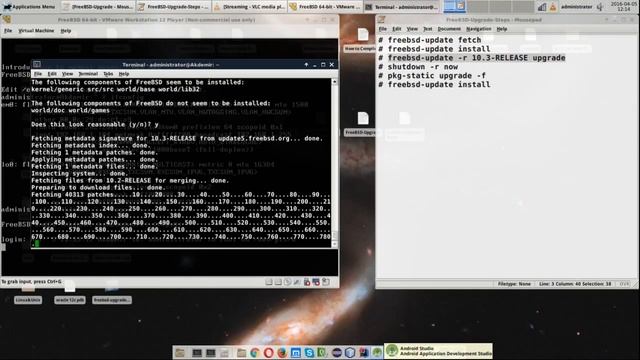Open Help menu in VMware Player

tap(65, 31)
